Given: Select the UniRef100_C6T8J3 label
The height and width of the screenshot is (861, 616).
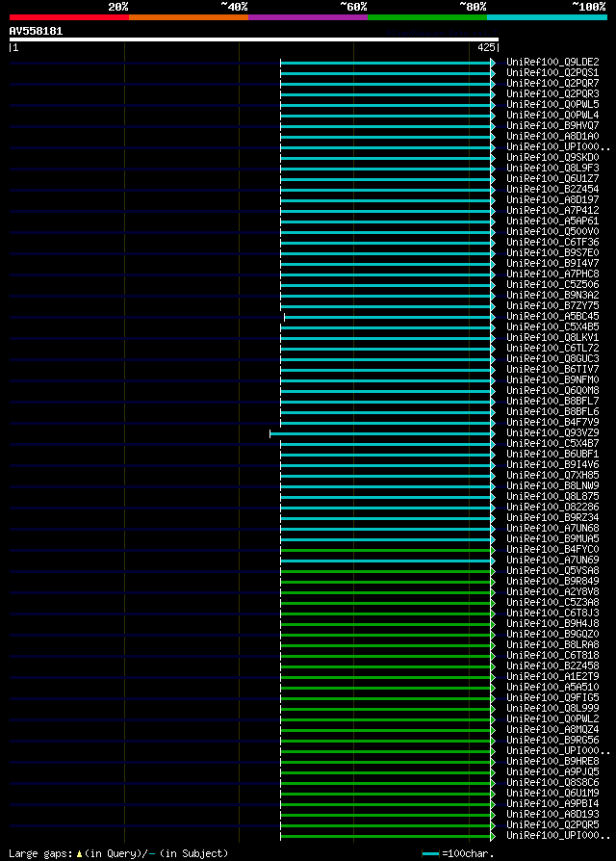Looking at the screenshot, I should pyautogui.click(x=552, y=613).
